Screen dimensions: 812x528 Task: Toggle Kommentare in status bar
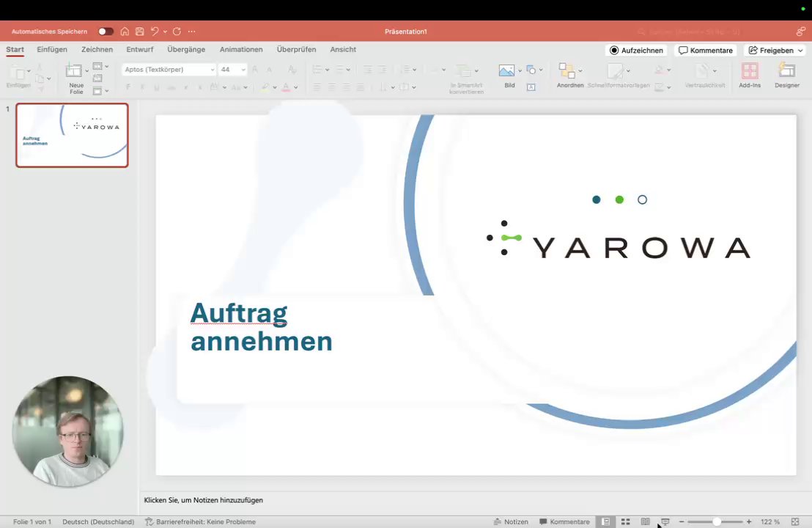[564, 522]
